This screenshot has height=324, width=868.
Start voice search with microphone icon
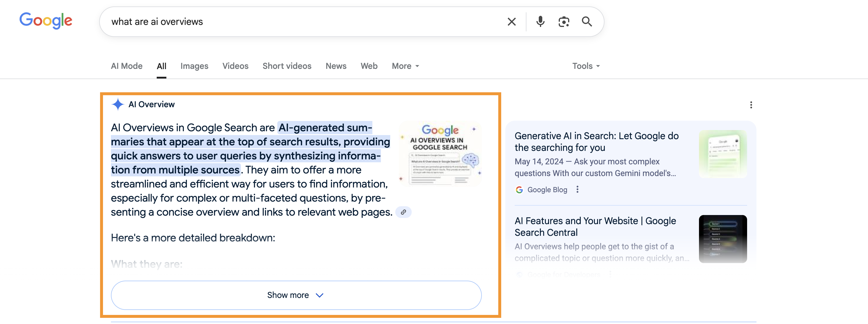coord(540,22)
